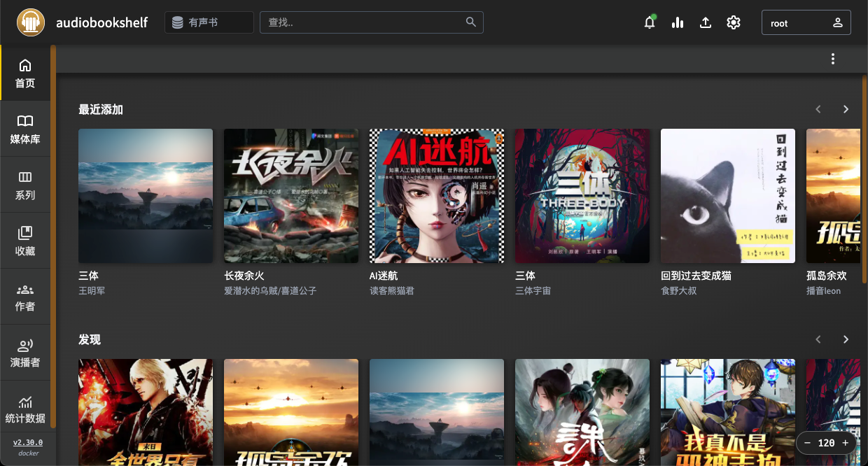
Task: Open settings gear icon
Action: 734,22
